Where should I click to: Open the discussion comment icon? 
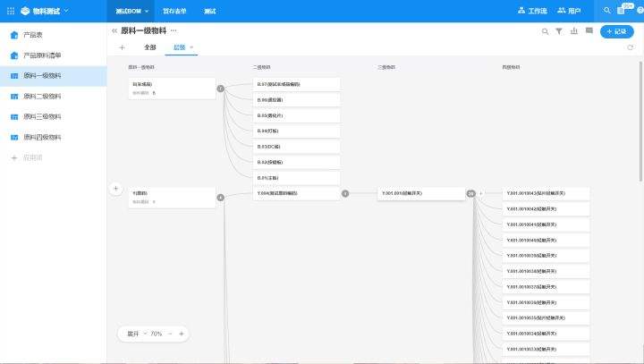tap(589, 31)
